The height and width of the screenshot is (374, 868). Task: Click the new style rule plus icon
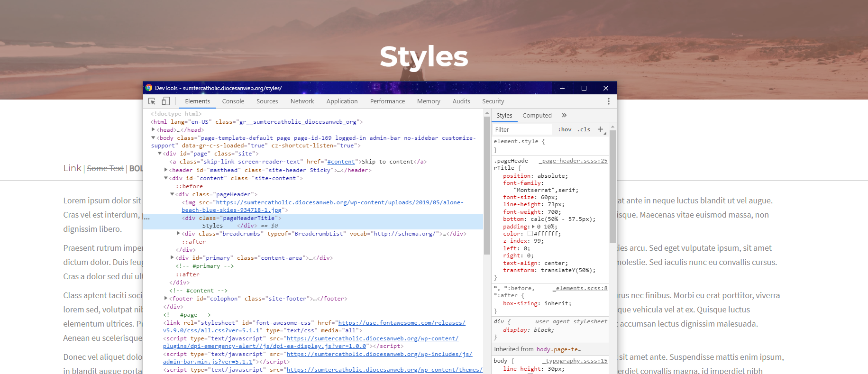click(x=600, y=129)
